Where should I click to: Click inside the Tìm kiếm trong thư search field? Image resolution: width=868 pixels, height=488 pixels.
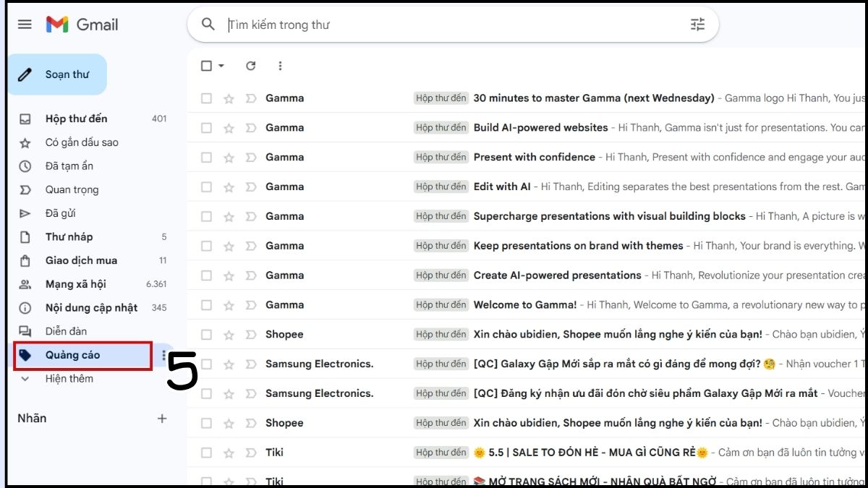coord(325,24)
